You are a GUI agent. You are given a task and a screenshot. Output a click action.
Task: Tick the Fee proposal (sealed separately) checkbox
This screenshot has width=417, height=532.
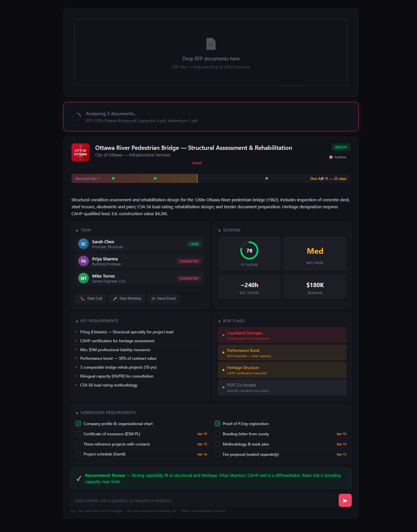(218, 454)
